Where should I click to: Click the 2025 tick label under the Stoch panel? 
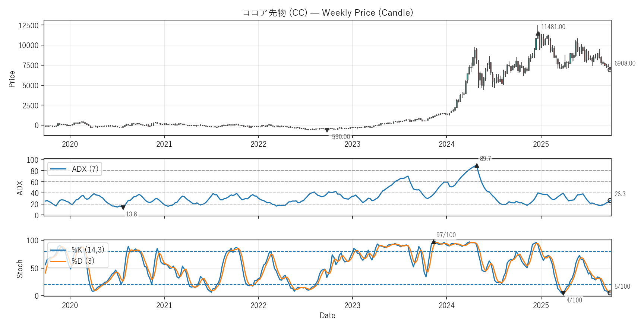pyautogui.click(x=541, y=305)
